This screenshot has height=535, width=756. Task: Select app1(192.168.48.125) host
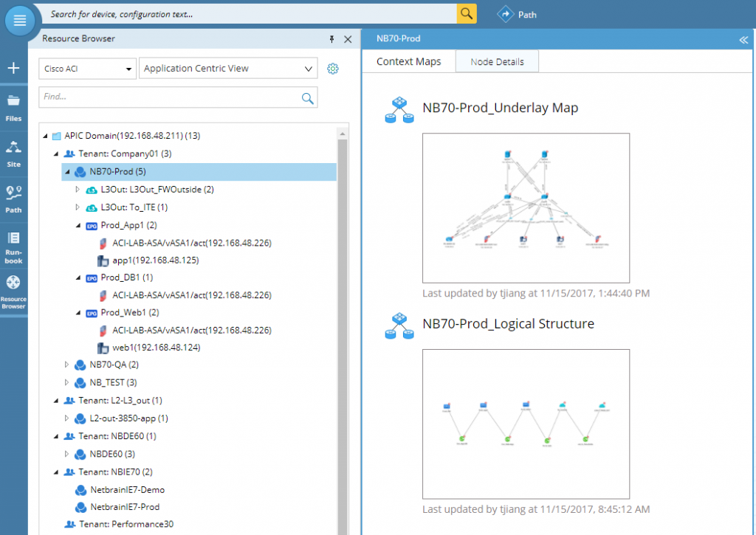tap(155, 260)
